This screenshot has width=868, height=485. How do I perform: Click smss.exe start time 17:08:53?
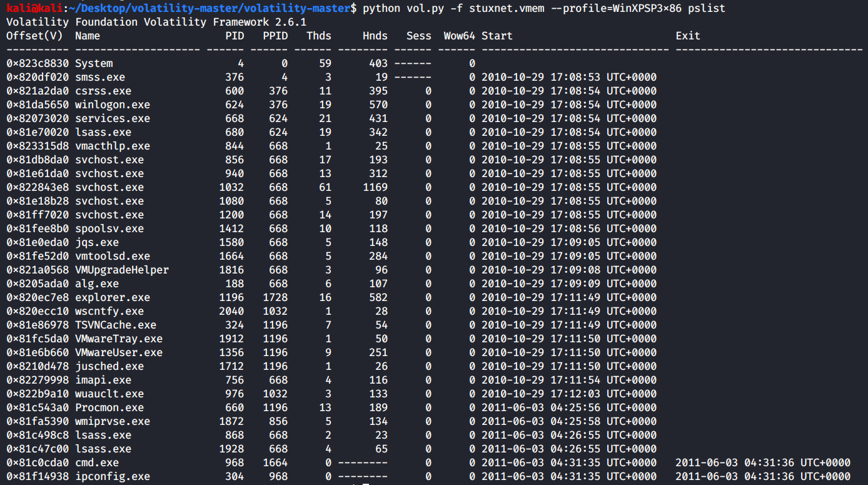click(575, 77)
